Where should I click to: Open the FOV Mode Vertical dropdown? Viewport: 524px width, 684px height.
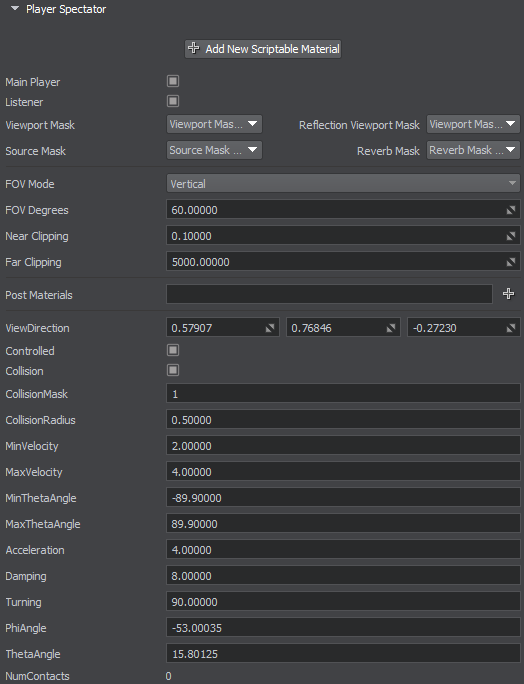coord(343,184)
